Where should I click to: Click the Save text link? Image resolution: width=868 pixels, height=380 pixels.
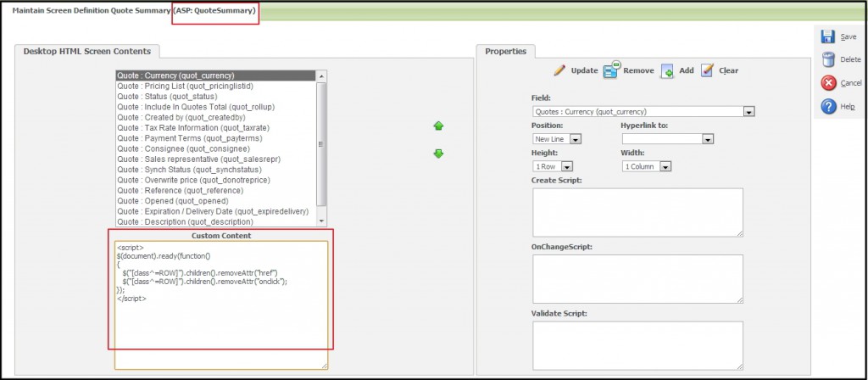848,36
